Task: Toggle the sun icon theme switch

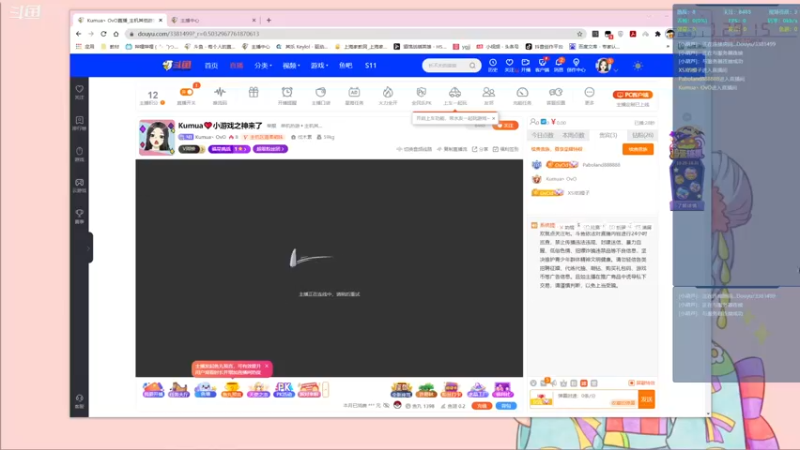Action: [638, 65]
